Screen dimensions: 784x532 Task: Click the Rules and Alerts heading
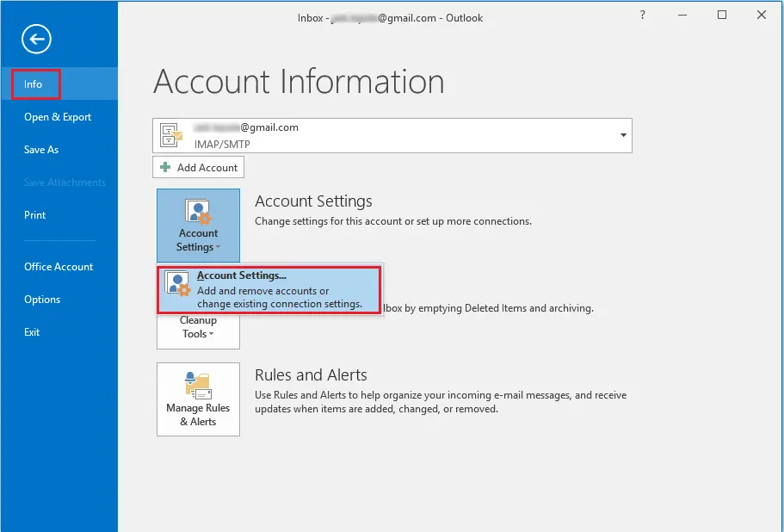tap(311, 375)
